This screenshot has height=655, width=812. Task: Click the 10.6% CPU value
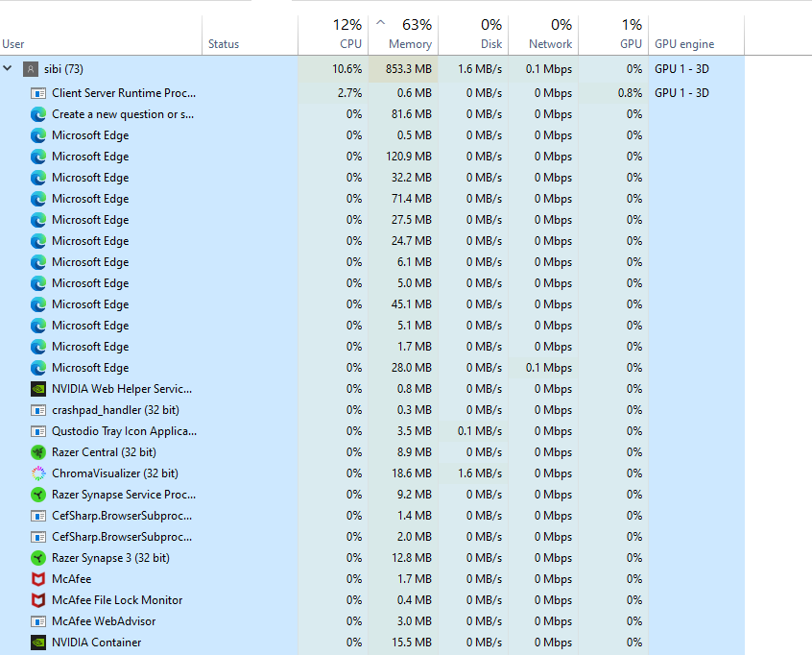click(346, 69)
